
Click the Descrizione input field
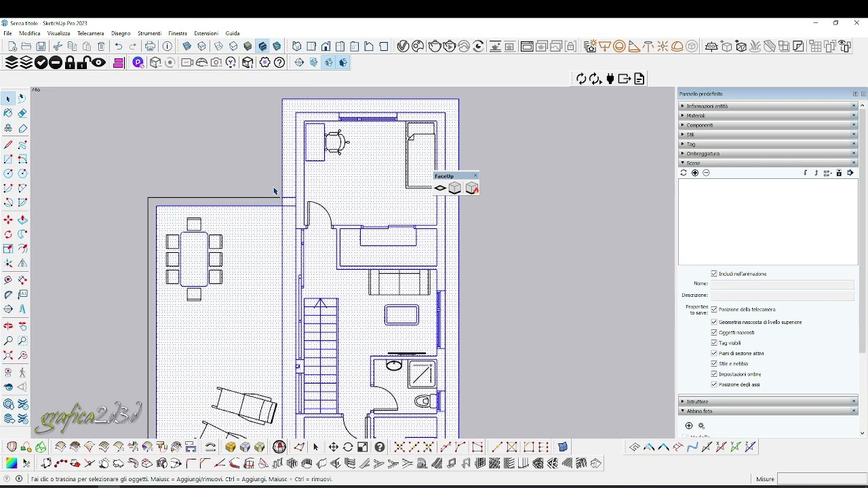coord(783,296)
